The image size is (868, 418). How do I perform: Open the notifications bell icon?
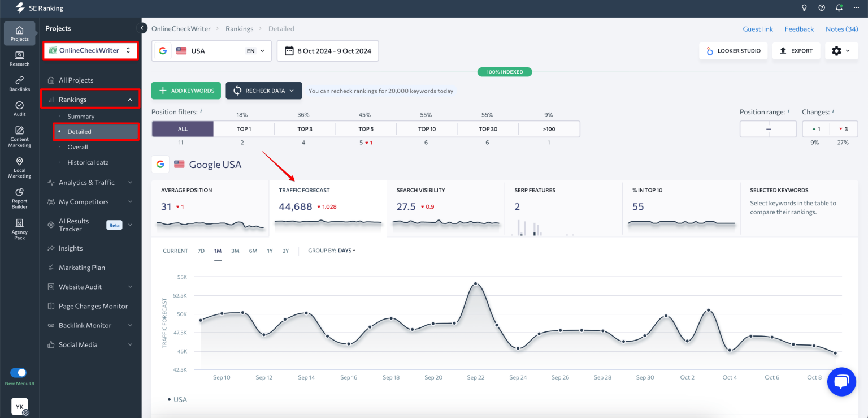(x=839, y=8)
